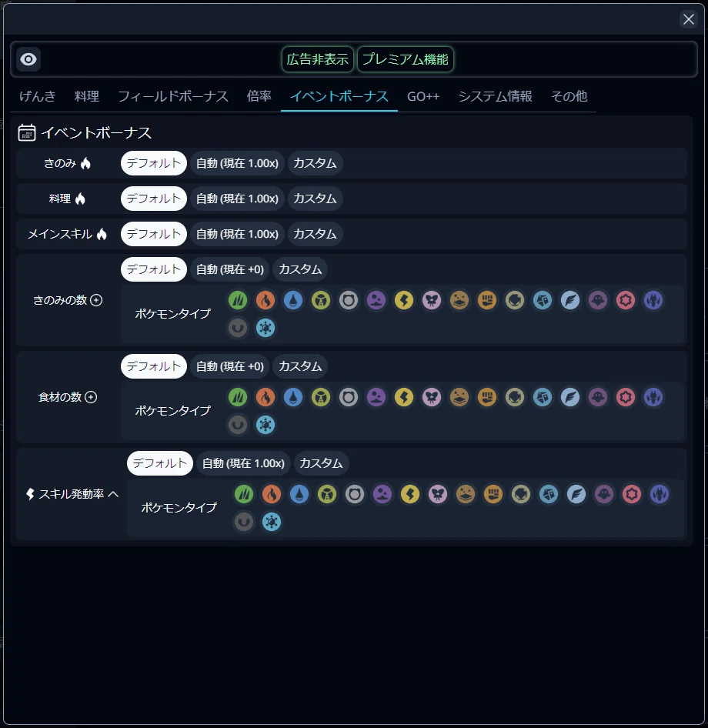Select teal Steel type icon in 食材の数 row

(543, 397)
